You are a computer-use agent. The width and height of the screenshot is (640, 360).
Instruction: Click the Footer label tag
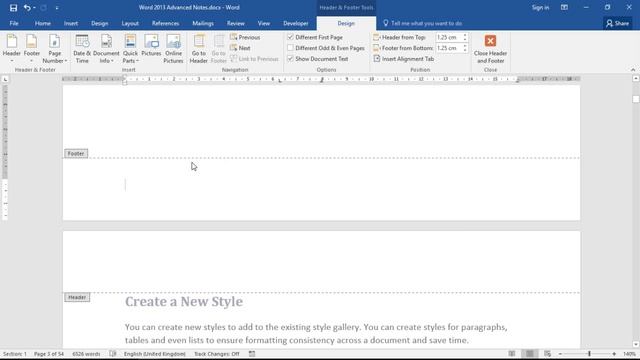76,153
